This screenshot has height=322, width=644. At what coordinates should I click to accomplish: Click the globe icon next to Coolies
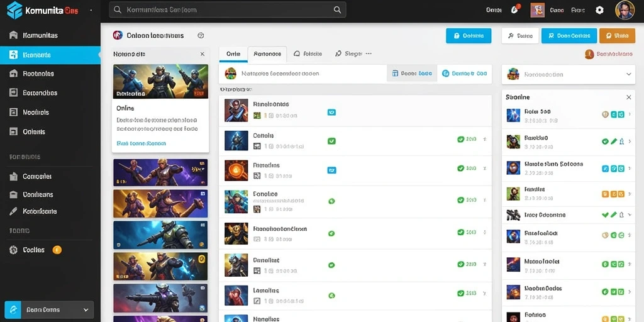point(14,250)
